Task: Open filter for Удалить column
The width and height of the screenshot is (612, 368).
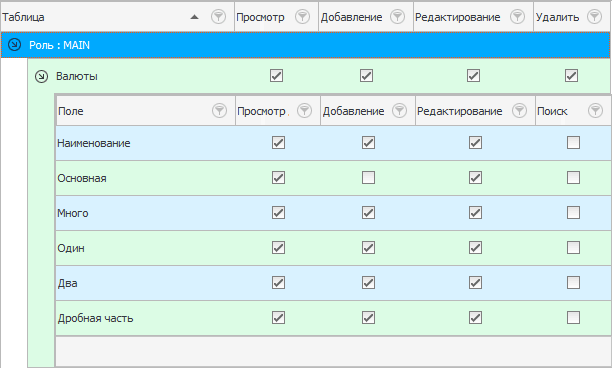Action: pos(594,17)
